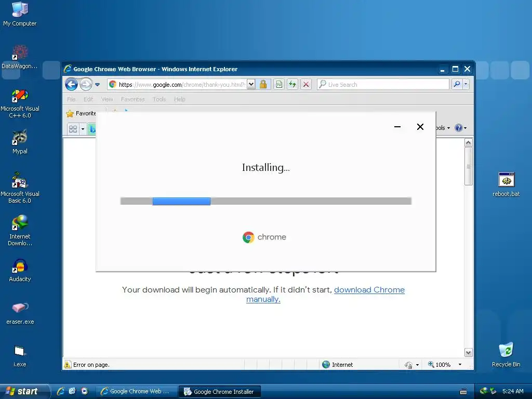Launch Internet Download Manager shortcut
The height and width of the screenshot is (399, 532).
tap(20, 230)
